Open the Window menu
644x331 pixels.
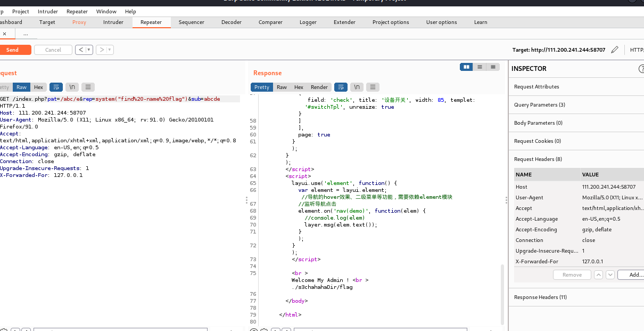coord(106,11)
